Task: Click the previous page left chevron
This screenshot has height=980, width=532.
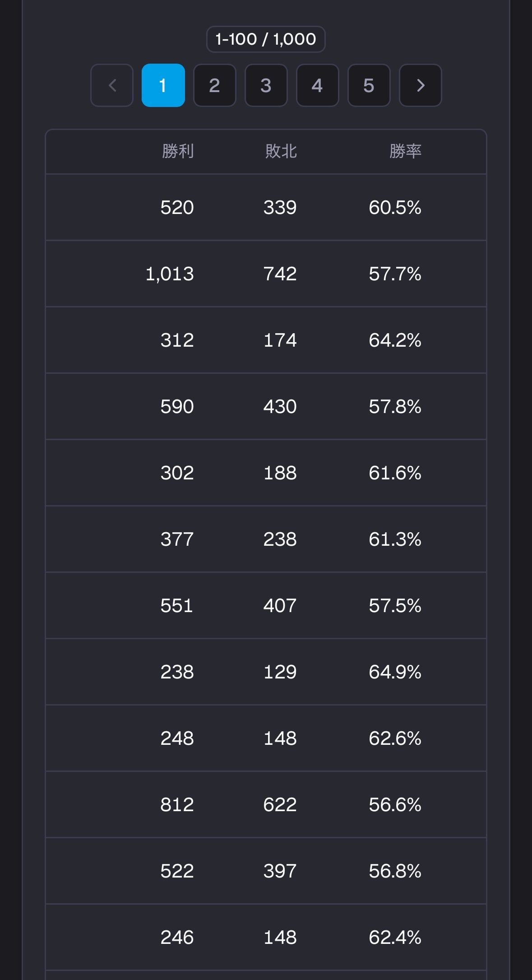Action: tap(112, 85)
